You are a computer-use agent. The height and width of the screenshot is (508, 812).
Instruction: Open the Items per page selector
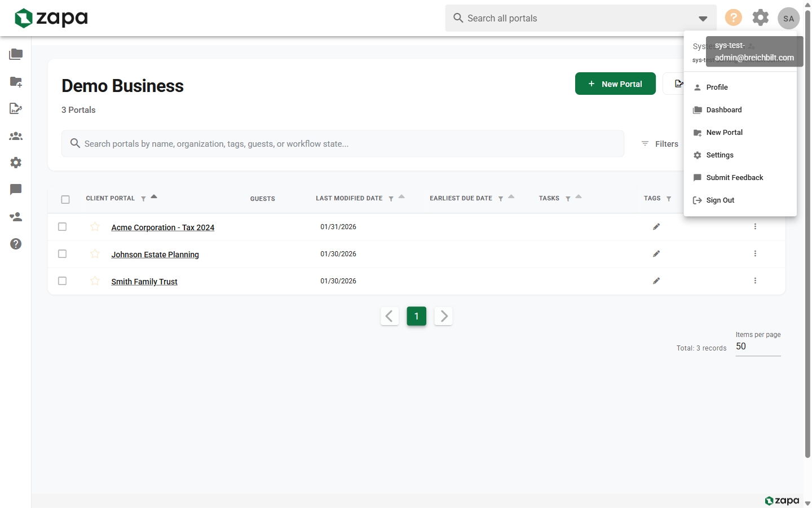(x=758, y=347)
